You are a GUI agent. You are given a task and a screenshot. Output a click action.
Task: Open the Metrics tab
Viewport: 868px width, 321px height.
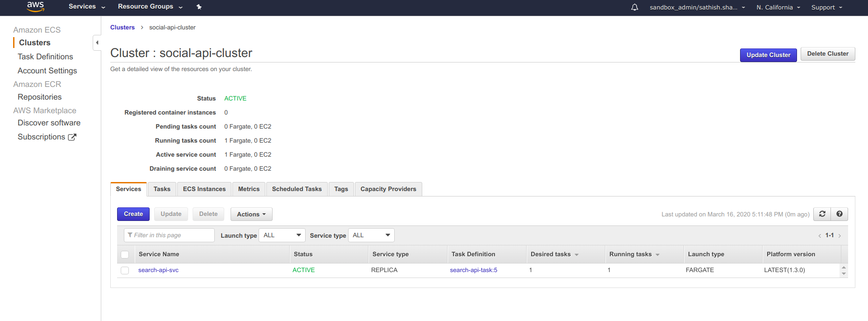(x=249, y=189)
